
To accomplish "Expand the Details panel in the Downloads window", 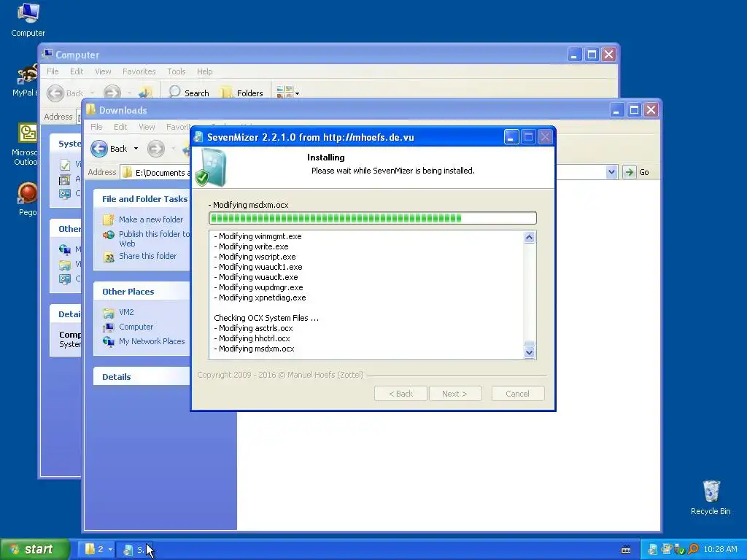I will coord(142,377).
